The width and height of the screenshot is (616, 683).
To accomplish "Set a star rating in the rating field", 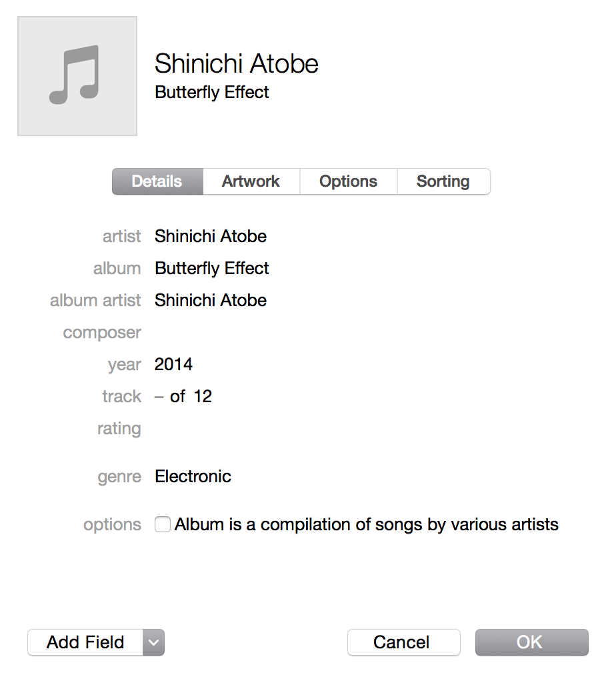I will [x=196, y=429].
